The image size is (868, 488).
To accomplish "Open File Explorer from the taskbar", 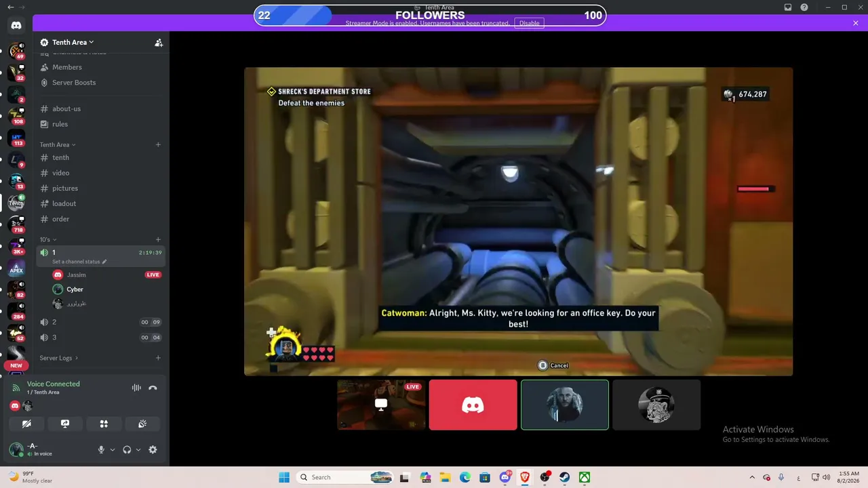I will click(445, 477).
